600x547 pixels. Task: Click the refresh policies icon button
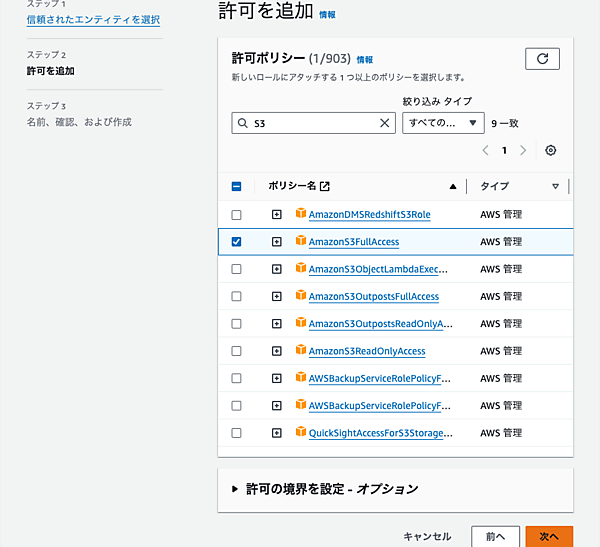tap(542, 59)
